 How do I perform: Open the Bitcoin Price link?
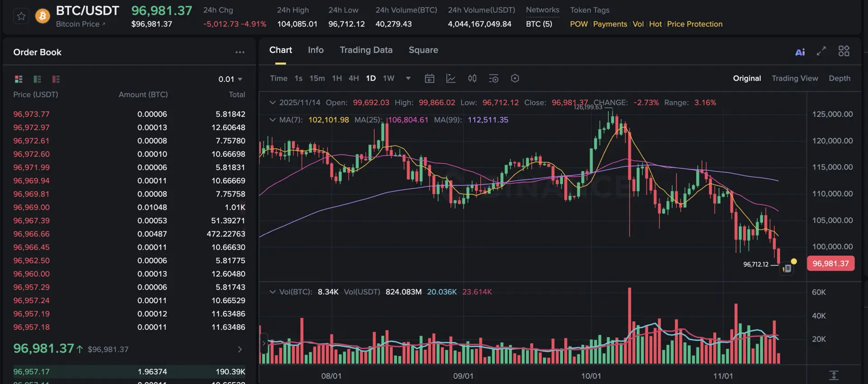tap(80, 24)
